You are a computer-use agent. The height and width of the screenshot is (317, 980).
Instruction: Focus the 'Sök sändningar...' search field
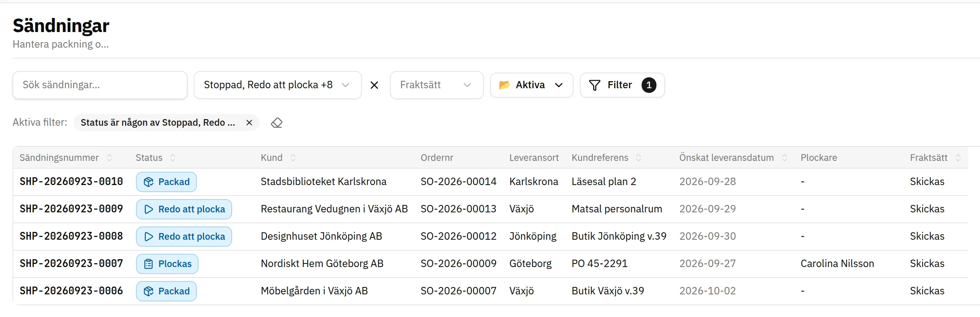(100, 85)
